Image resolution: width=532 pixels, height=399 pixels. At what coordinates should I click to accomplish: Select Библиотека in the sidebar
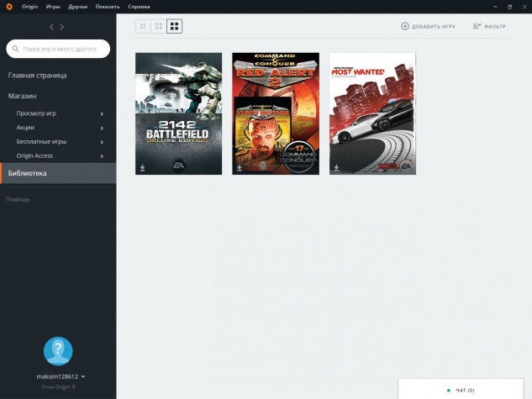tap(58, 173)
